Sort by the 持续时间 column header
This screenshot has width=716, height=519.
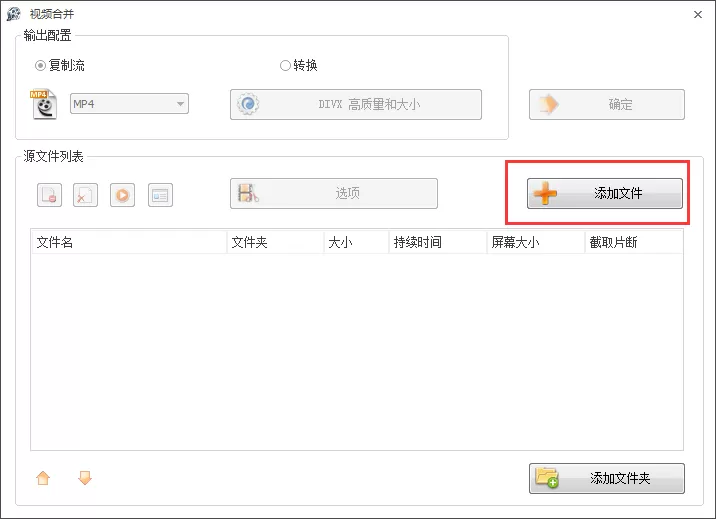(x=438, y=242)
